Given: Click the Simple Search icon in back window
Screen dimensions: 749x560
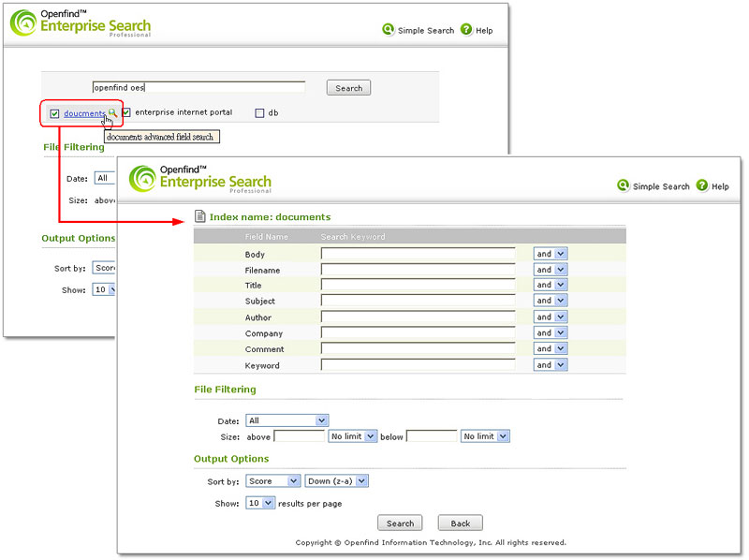Looking at the screenshot, I should [x=389, y=30].
